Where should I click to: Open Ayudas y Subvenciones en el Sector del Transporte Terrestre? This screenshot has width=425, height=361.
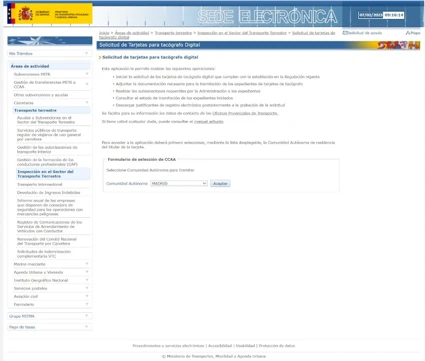pos(46,120)
